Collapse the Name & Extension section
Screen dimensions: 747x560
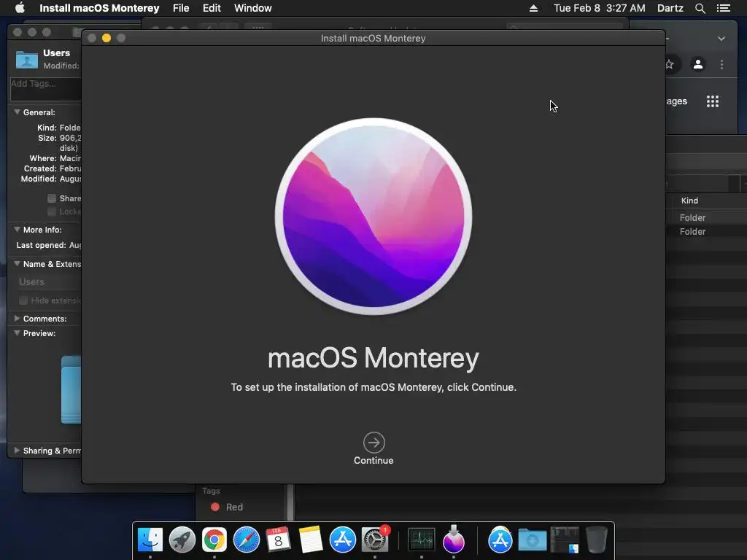tap(18, 263)
